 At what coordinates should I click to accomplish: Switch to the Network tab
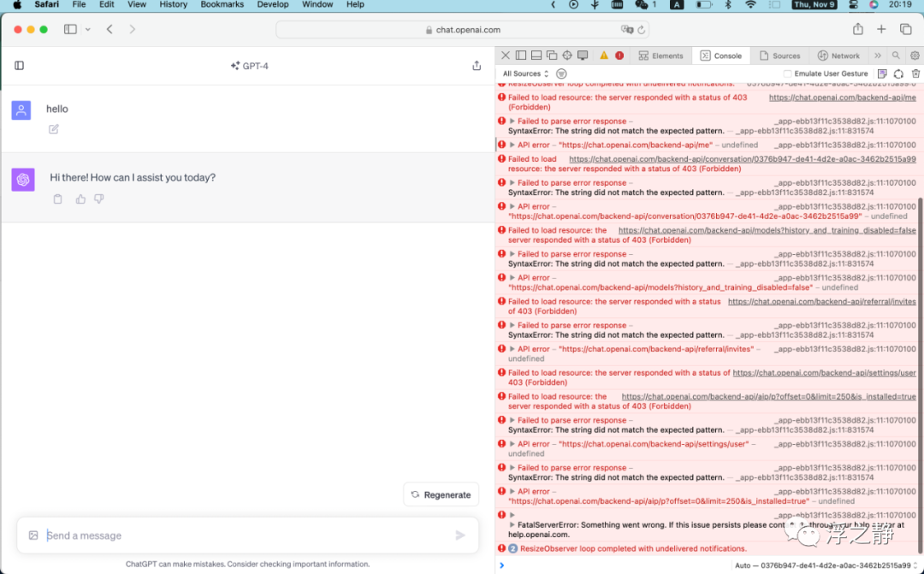(838, 56)
